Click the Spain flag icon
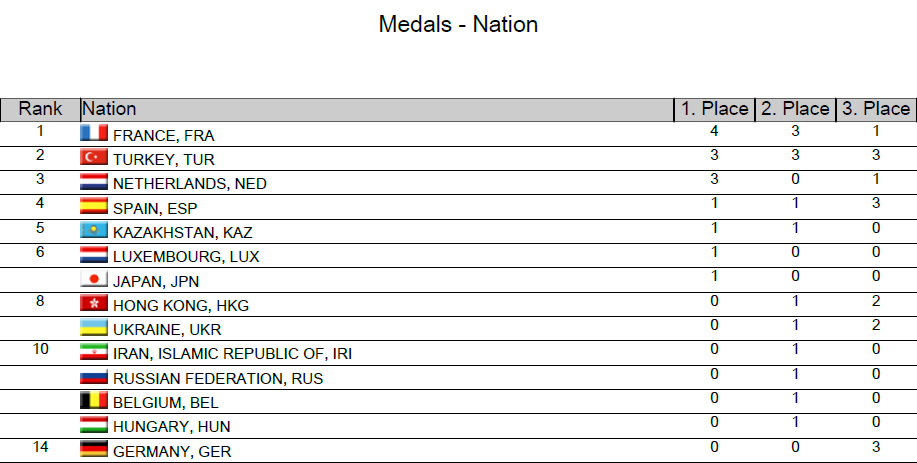The width and height of the screenshot is (917, 463). 94,207
